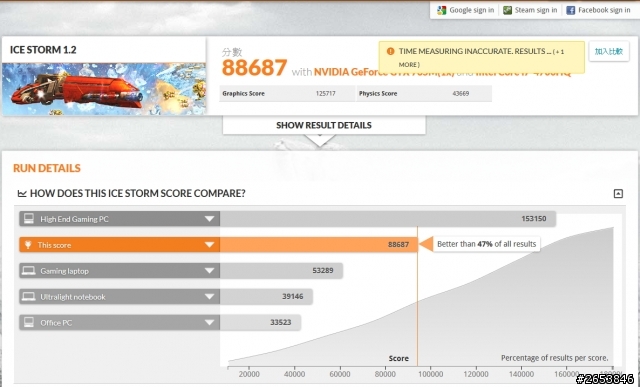Screen dimensions: 640x387
Task: Click the Graphics Score value 125717
Action: pos(325,93)
